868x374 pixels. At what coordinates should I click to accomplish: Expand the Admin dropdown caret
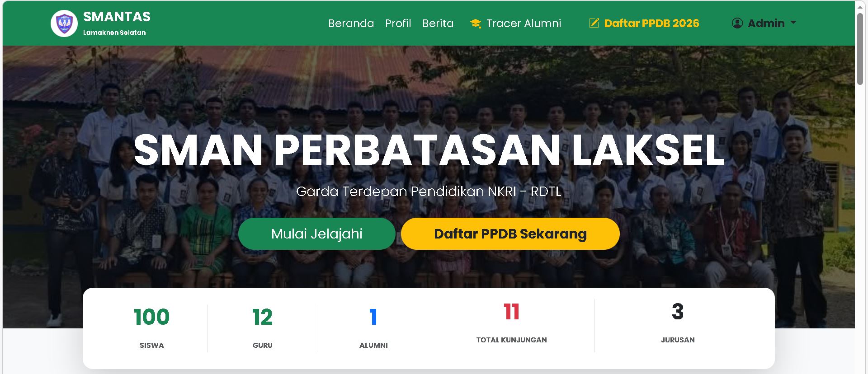(793, 23)
